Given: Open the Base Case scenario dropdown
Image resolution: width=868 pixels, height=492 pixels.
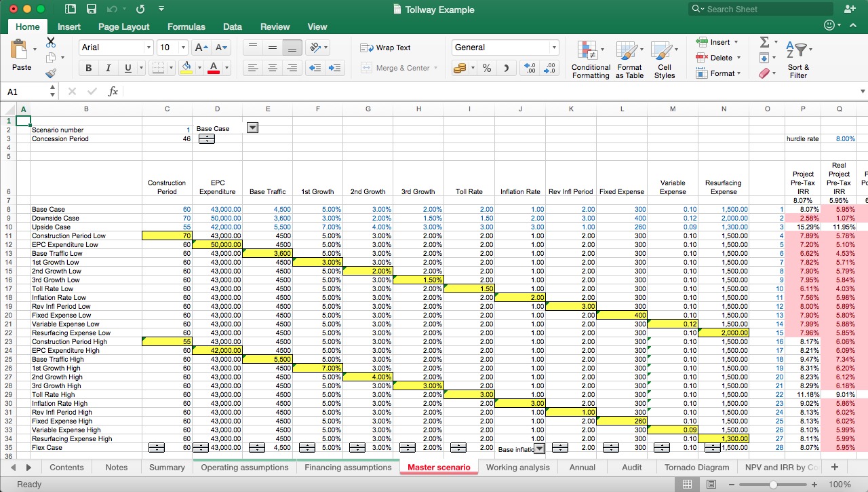Looking at the screenshot, I should click(x=252, y=128).
